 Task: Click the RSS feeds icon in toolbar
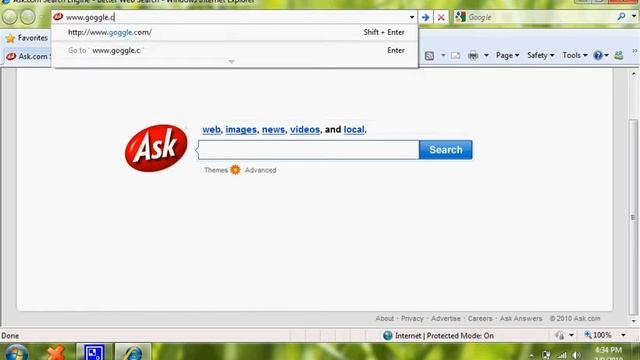tap(429, 56)
